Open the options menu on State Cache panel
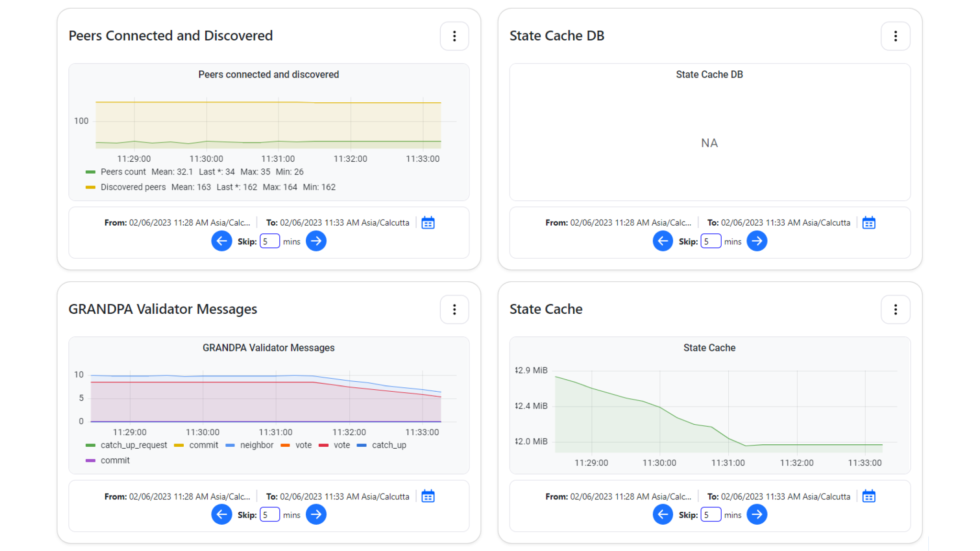The height and width of the screenshot is (551, 980). pyautogui.click(x=895, y=309)
